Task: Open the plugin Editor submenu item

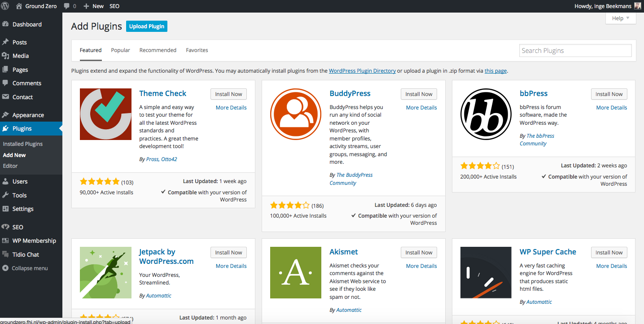Action: point(10,166)
